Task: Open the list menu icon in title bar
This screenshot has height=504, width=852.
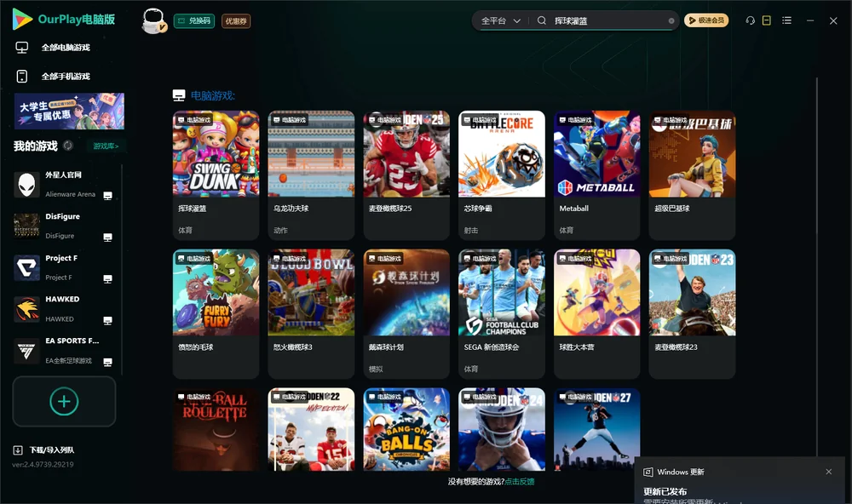Action: click(x=786, y=20)
